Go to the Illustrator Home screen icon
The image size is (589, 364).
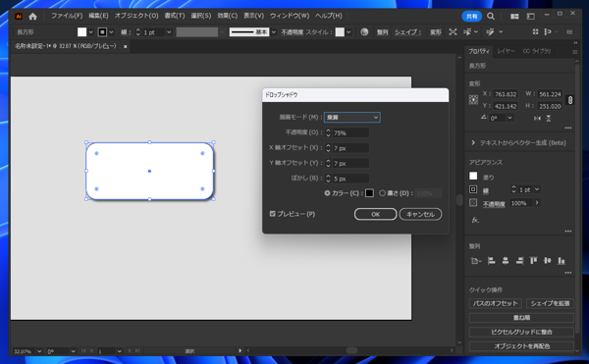[x=32, y=16]
